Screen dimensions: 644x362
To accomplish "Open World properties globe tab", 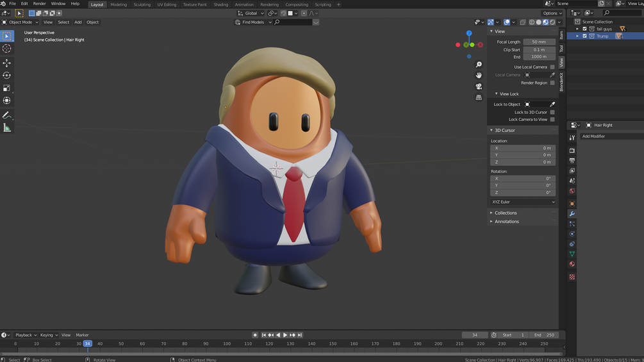I will [572, 191].
